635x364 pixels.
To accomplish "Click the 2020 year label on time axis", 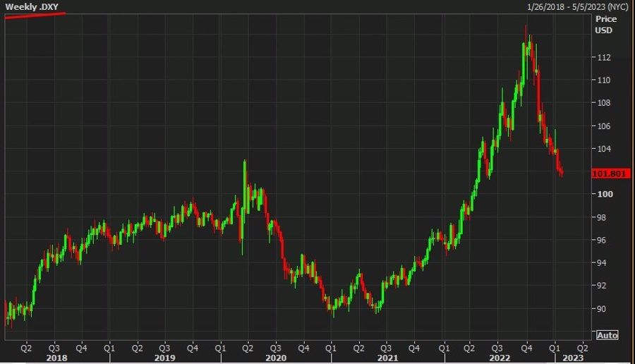I will coord(276,358).
